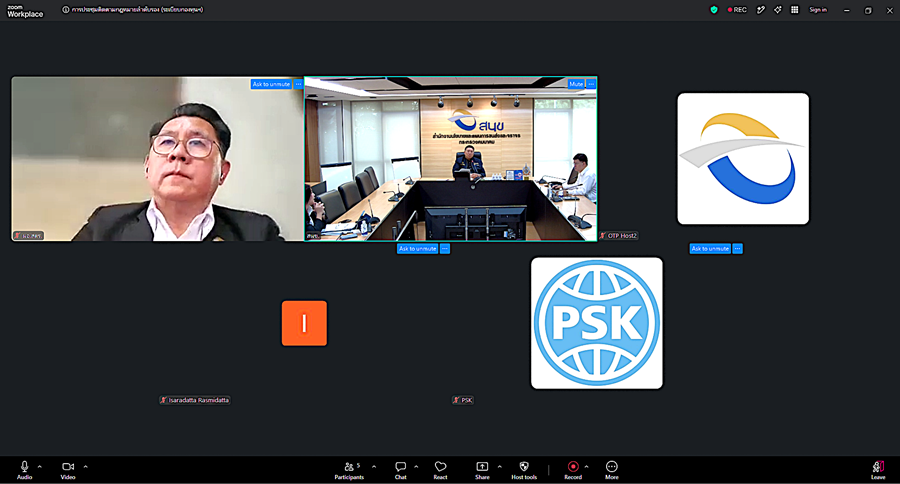Expand the Participants options arrow
Screen dimensions: 900x484
pyautogui.click(x=374, y=467)
